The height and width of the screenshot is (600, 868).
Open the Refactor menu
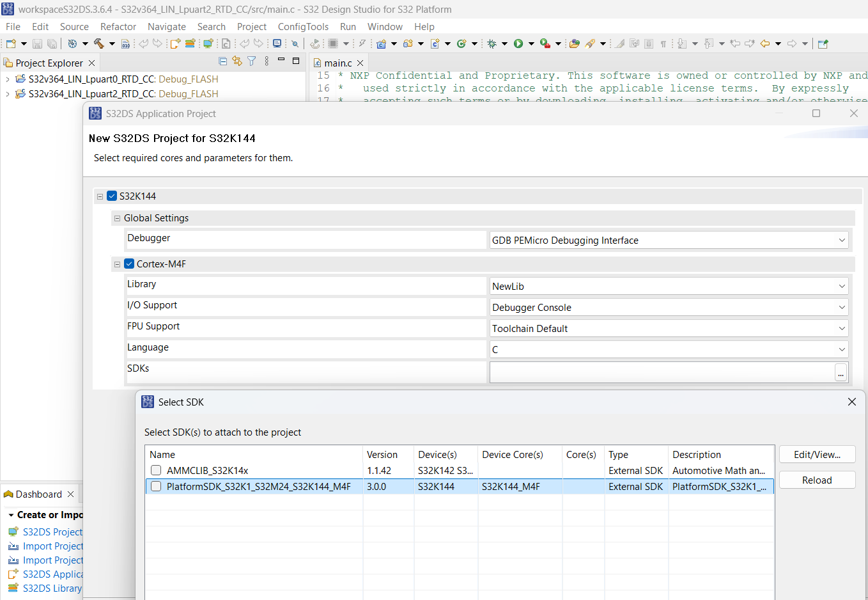(118, 27)
